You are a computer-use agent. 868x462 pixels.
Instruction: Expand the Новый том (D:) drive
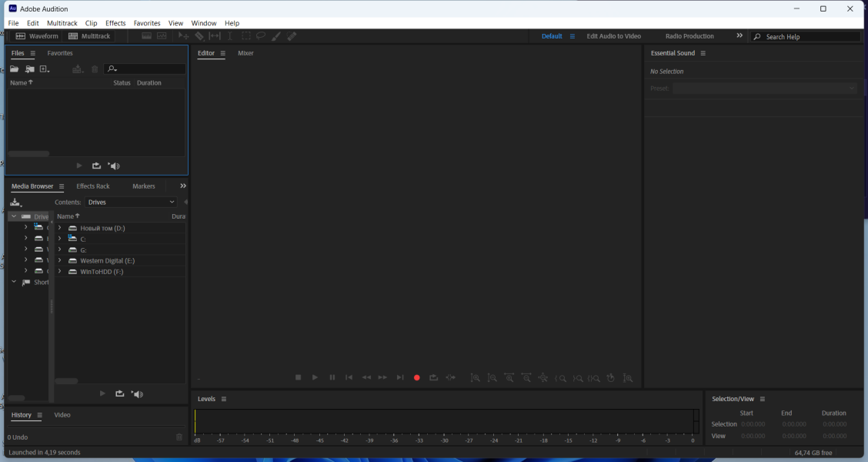point(60,228)
